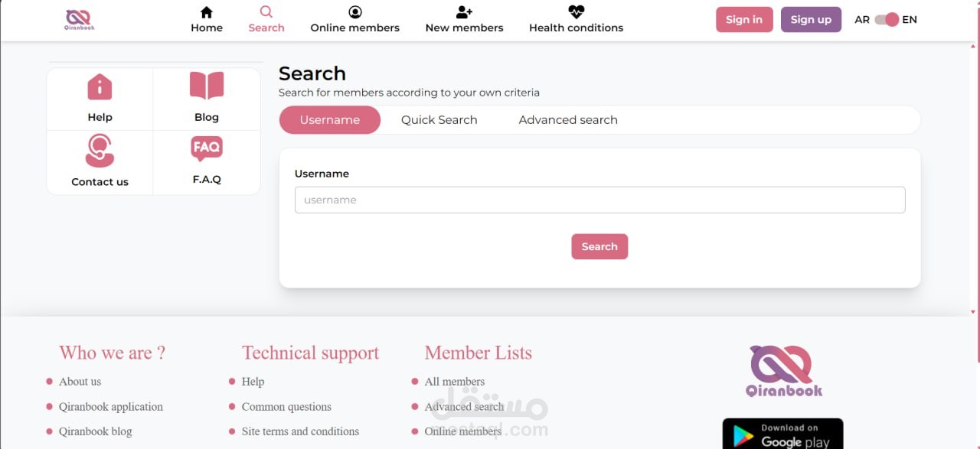
Task: Open the F.A.Q speech bubble icon
Action: coord(206,148)
